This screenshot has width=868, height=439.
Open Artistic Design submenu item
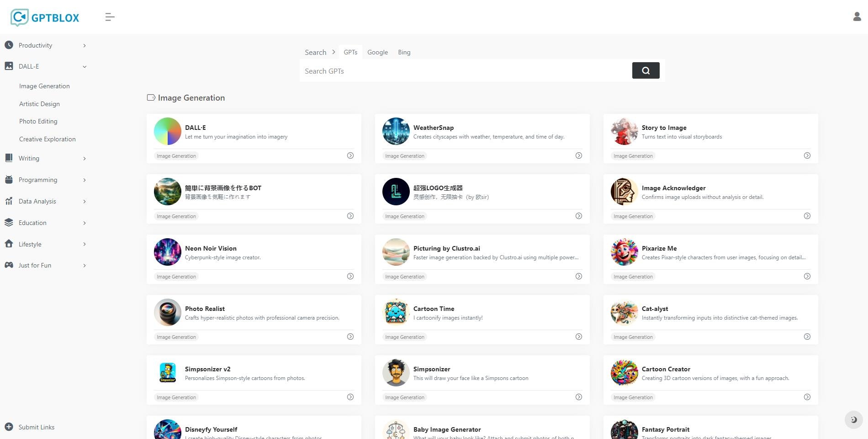39,104
